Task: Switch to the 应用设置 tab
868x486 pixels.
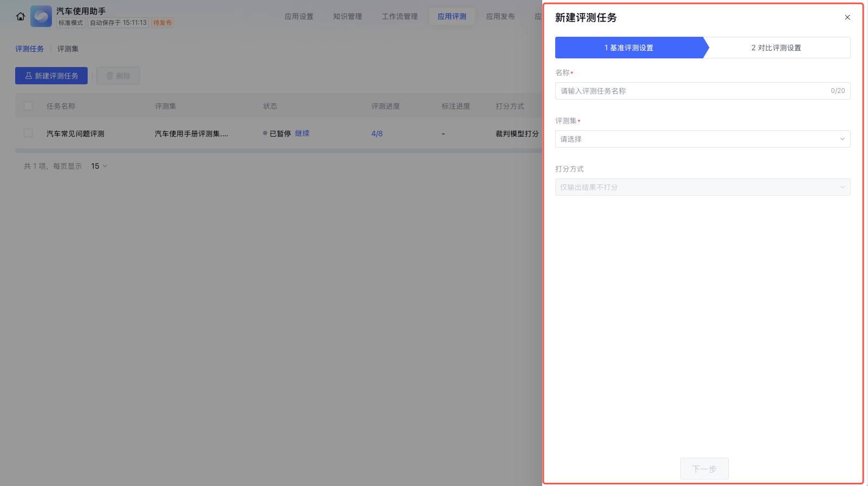Action: 299,16
